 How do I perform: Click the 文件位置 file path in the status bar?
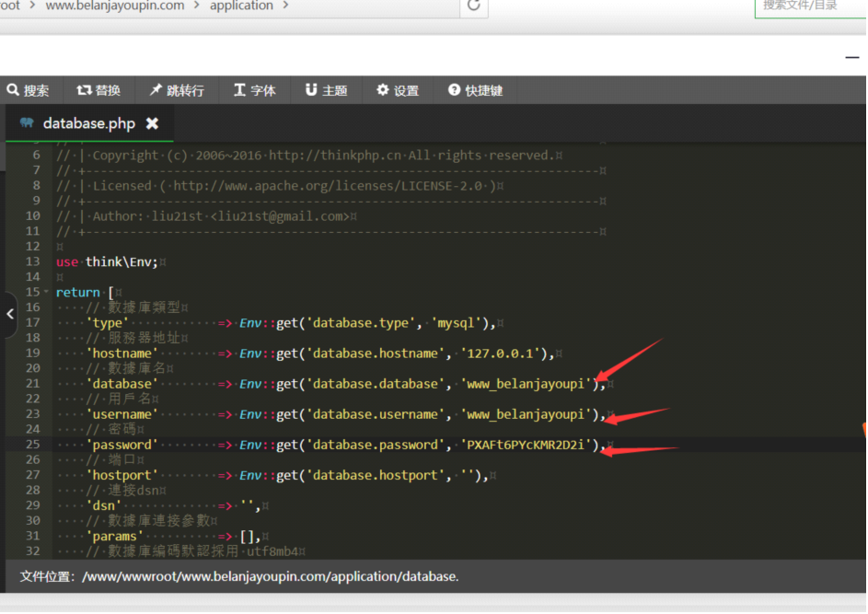point(239,577)
